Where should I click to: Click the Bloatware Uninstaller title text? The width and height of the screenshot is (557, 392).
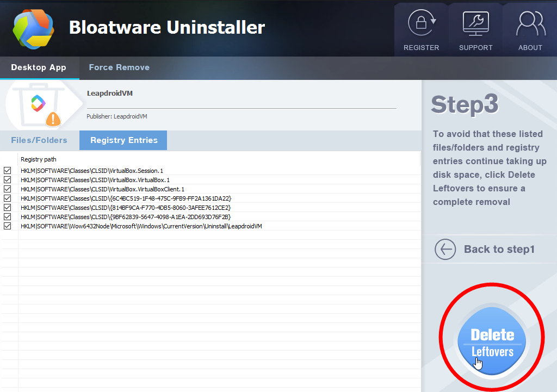pos(167,27)
